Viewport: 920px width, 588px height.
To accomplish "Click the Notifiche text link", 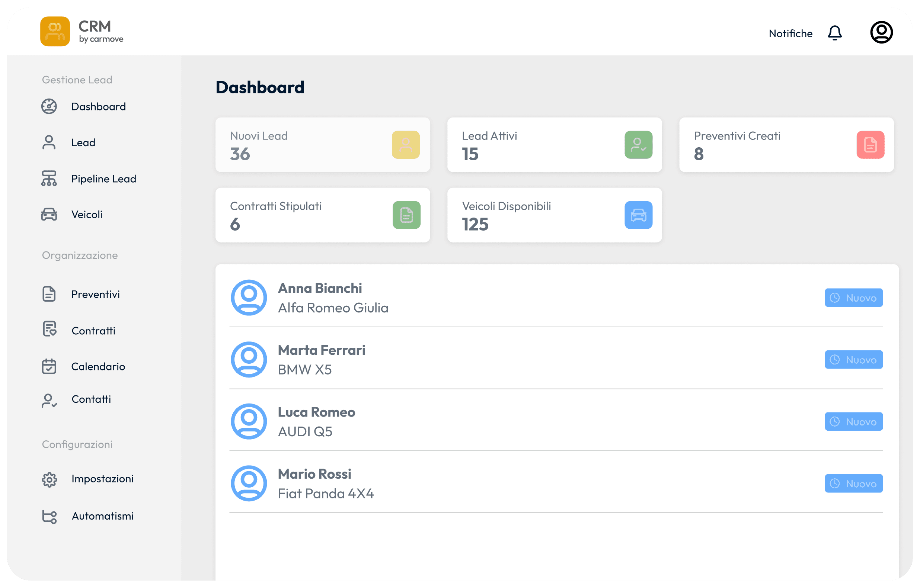I will coord(790,33).
